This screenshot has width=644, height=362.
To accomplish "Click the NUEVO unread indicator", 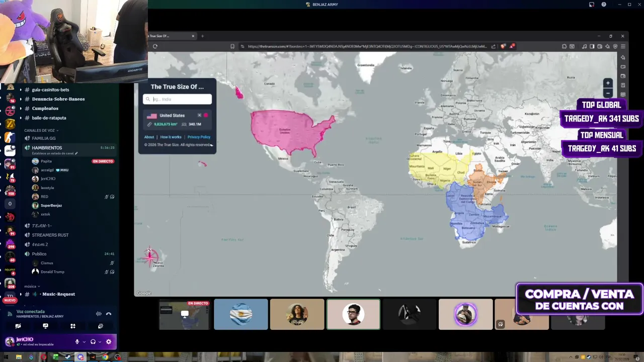I will (10, 300).
